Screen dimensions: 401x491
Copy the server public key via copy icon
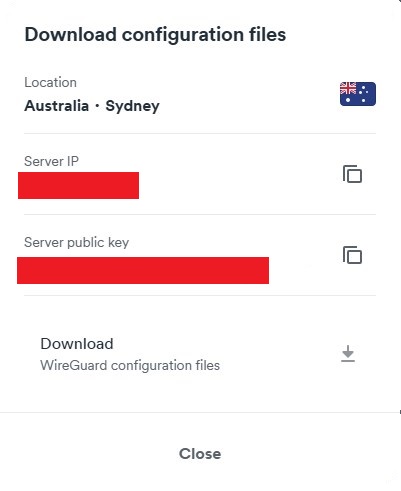(352, 255)
